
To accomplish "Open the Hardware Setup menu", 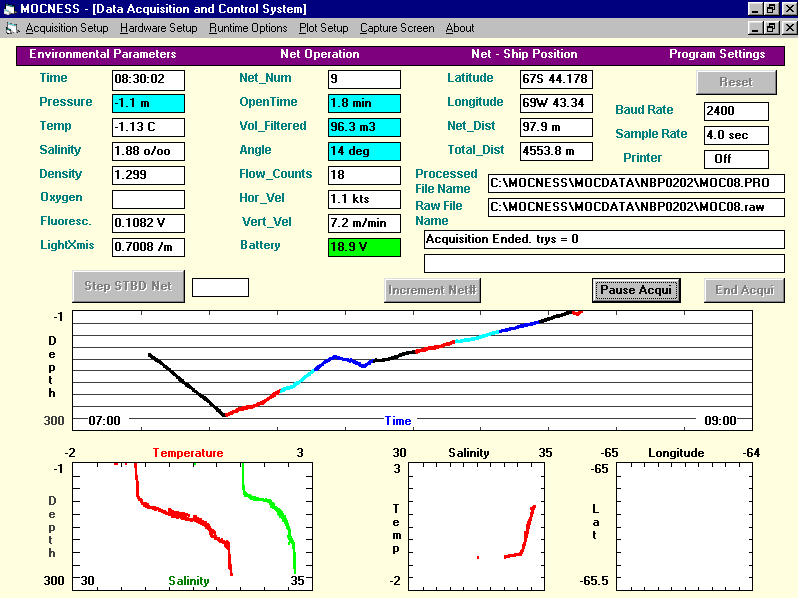I will [158, 29].
